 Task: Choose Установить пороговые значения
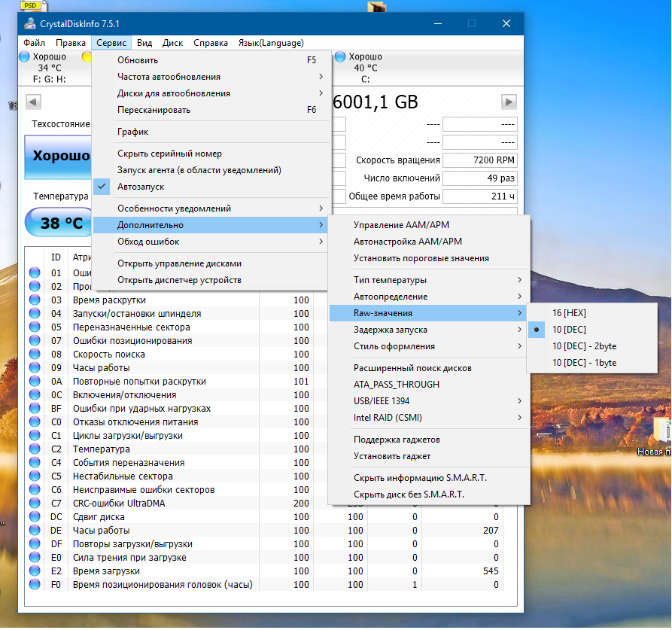429,258
